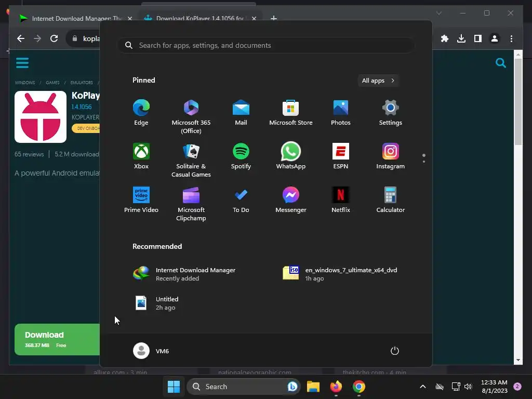Show hidden system tray icons
Image resolution: width=532 pixels, height=399 pixels.
(423, 387)
